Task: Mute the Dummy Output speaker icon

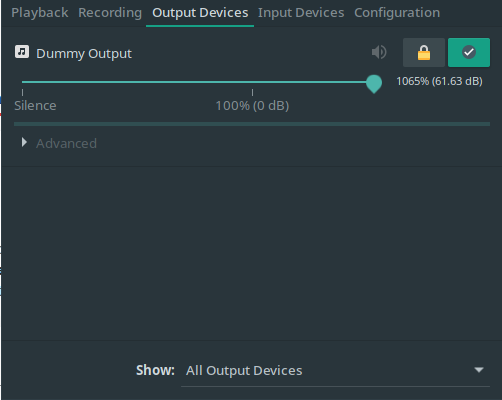Action: (379, 52)
